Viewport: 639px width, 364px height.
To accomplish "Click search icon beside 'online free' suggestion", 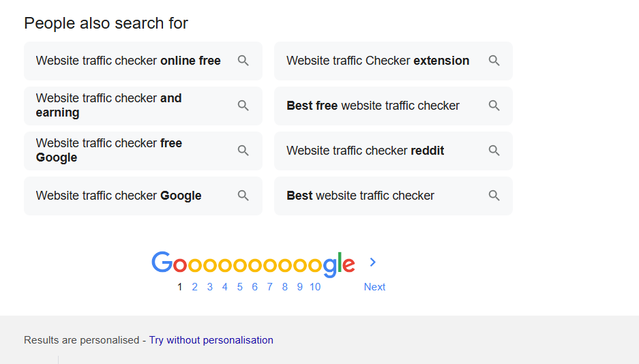I will pos(243,61).
